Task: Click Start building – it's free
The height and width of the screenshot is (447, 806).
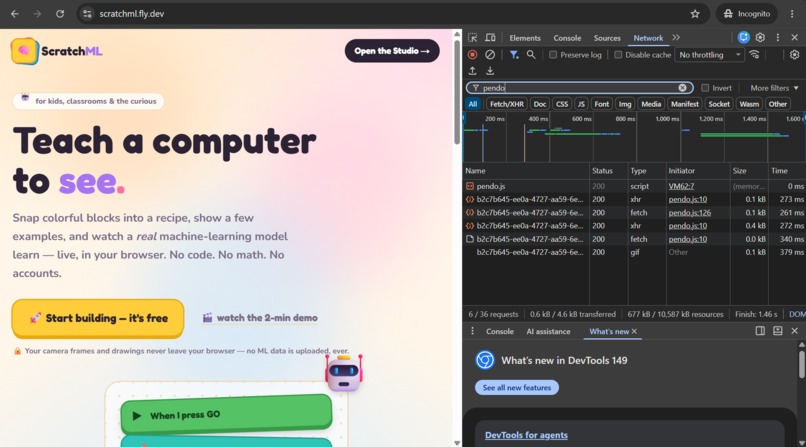Action: pos(98,318)
